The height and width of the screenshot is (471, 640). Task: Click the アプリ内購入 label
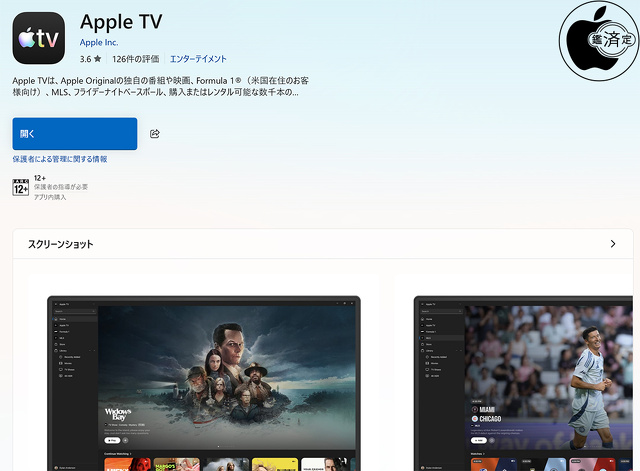tap(50, 197)
